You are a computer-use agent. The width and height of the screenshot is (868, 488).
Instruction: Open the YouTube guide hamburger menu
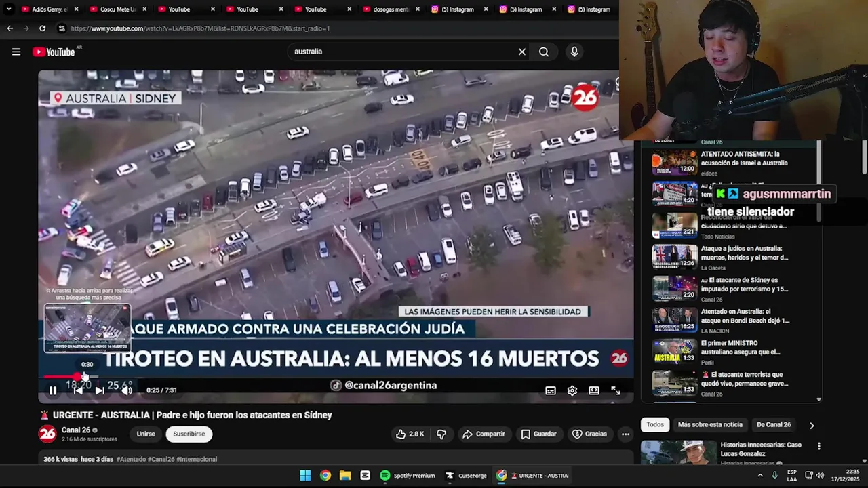[16, 52]
